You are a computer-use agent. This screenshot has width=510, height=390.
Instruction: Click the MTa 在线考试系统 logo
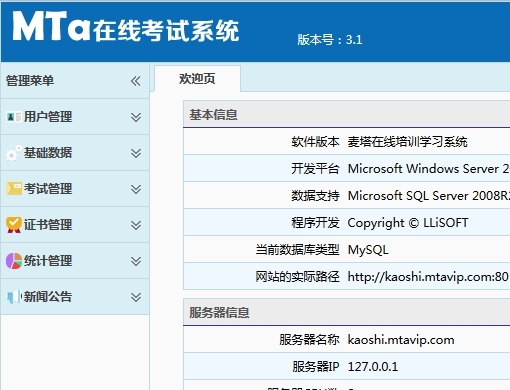coord(126,27)
